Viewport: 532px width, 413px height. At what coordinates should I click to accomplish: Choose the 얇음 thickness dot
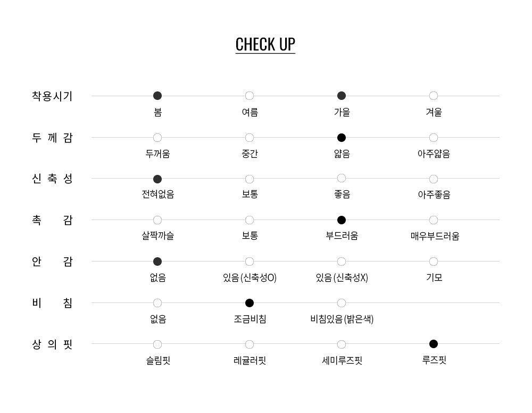click(x=342, y=138)
